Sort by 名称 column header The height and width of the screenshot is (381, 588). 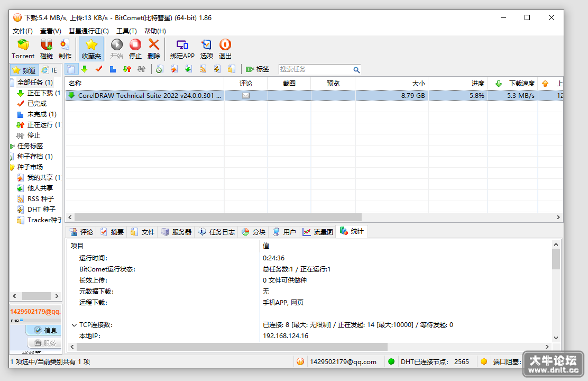145,83
